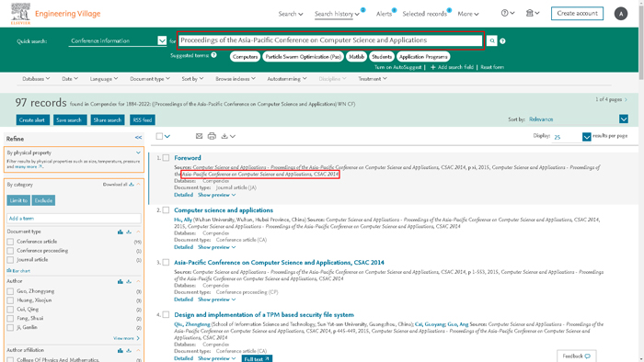Click the email results envelope icon
This screenshot has height=362, width=644.
[200, 136]
